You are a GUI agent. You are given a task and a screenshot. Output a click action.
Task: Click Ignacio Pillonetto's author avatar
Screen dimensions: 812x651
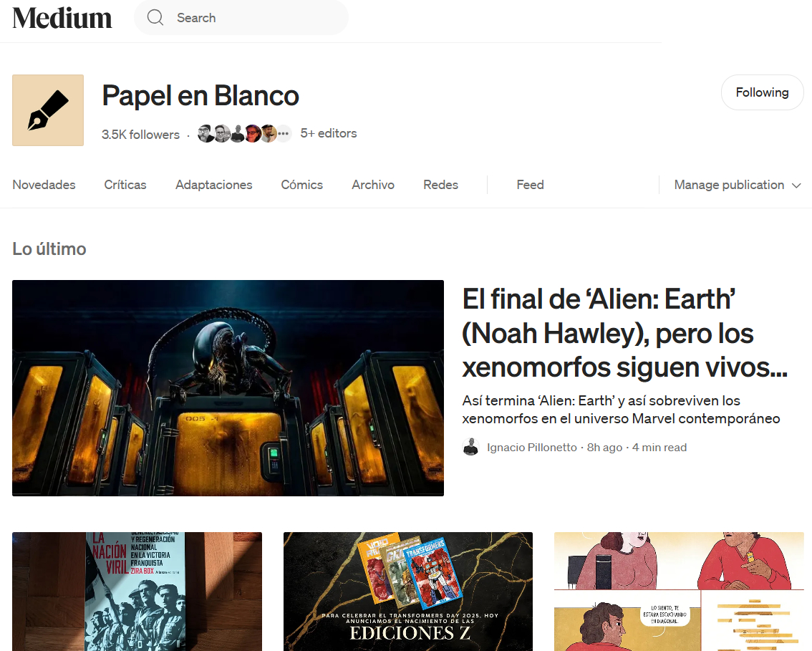(x=470, y=447)
